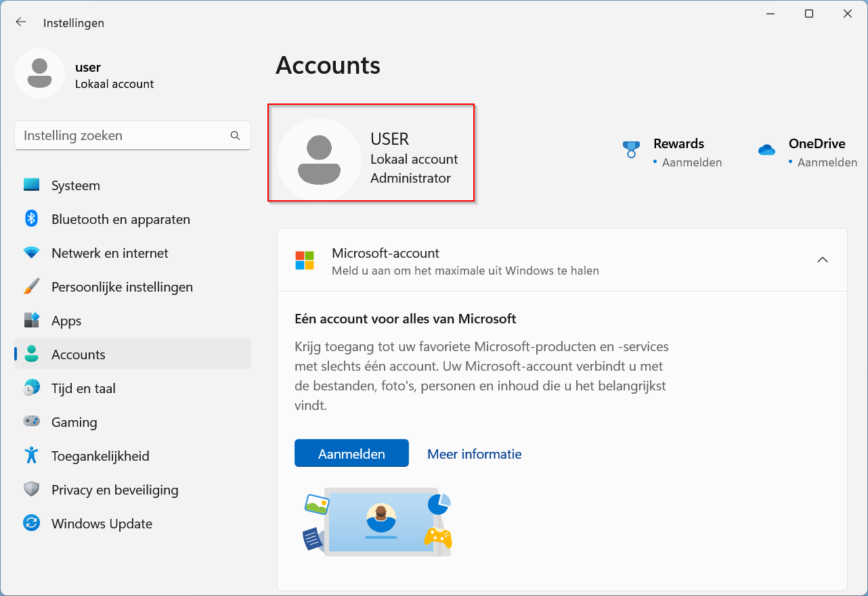Select Gaming in the sidebar
868x596 pixels.
(x=74, y=422)
